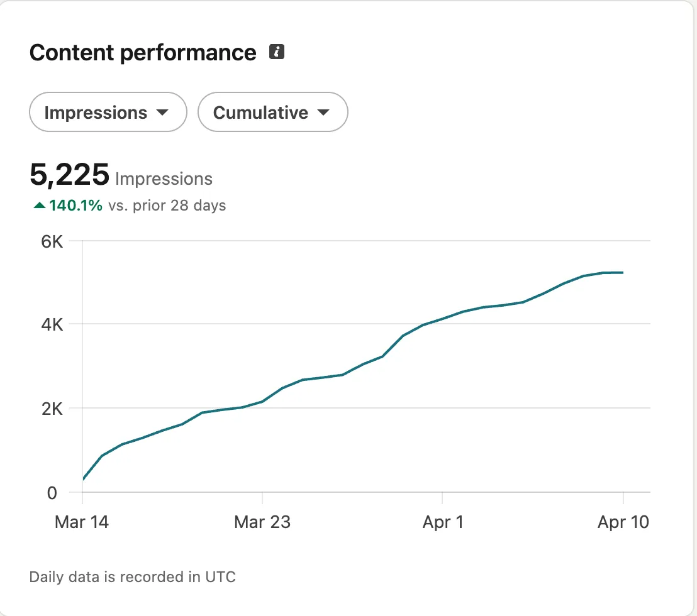Click the Apr 1 axis label
This screenshot has height=616, width=697.
443,522
